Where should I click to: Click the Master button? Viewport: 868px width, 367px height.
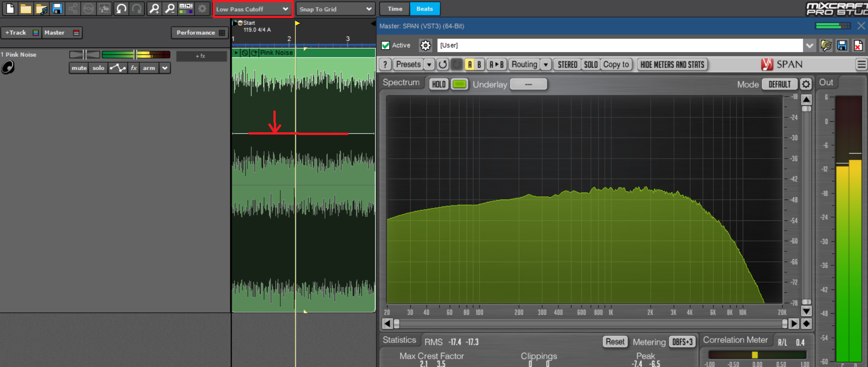point(62,32)
